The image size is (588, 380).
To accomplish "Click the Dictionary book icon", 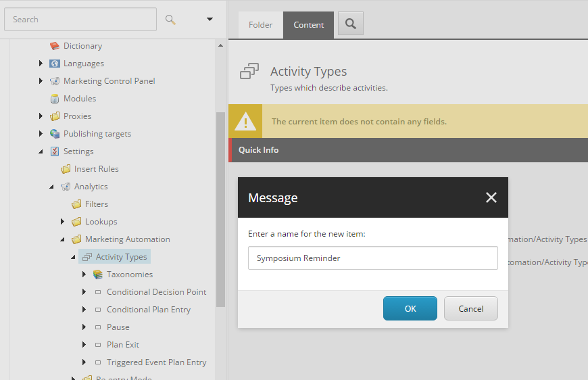I will point(55,46).
